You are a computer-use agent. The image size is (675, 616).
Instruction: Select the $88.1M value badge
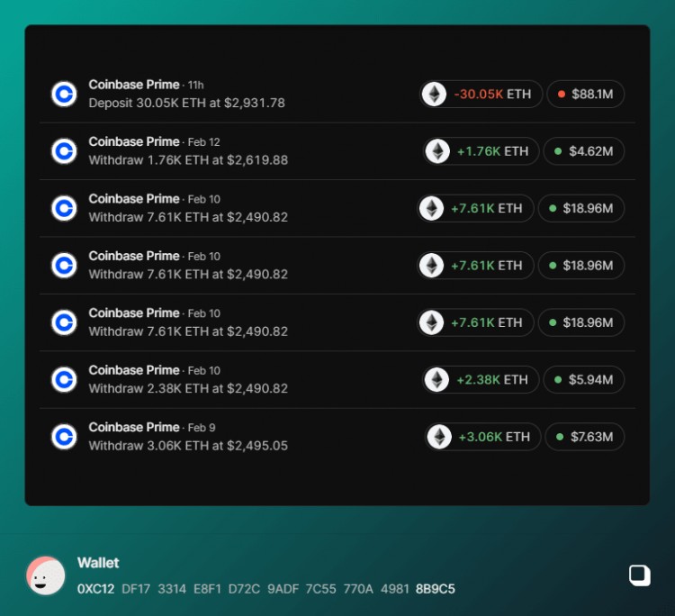click(x=585, y=94)
